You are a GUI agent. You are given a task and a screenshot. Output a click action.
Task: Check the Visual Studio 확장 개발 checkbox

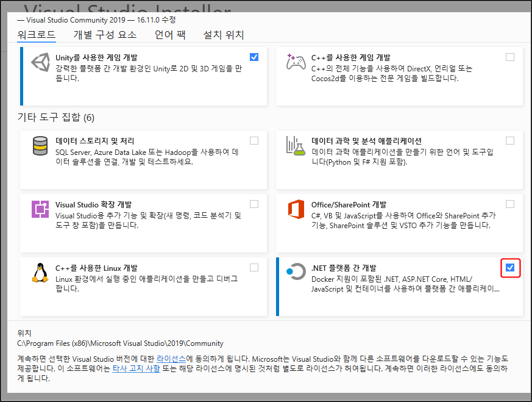point(254,204)
